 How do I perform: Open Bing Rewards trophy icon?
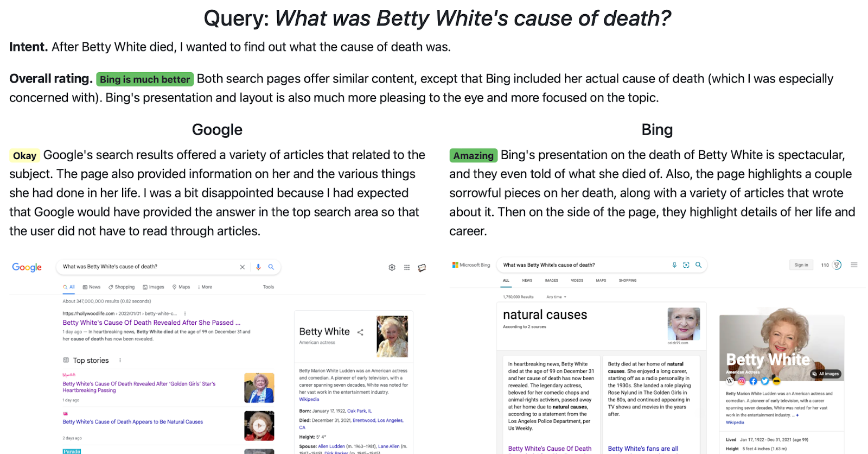[837, 265]
